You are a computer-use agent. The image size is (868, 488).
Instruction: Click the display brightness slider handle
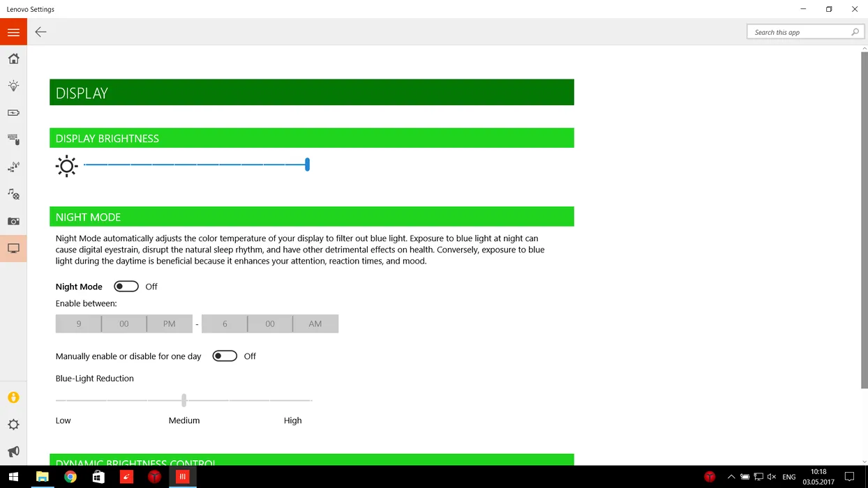(x=307, y=165)
